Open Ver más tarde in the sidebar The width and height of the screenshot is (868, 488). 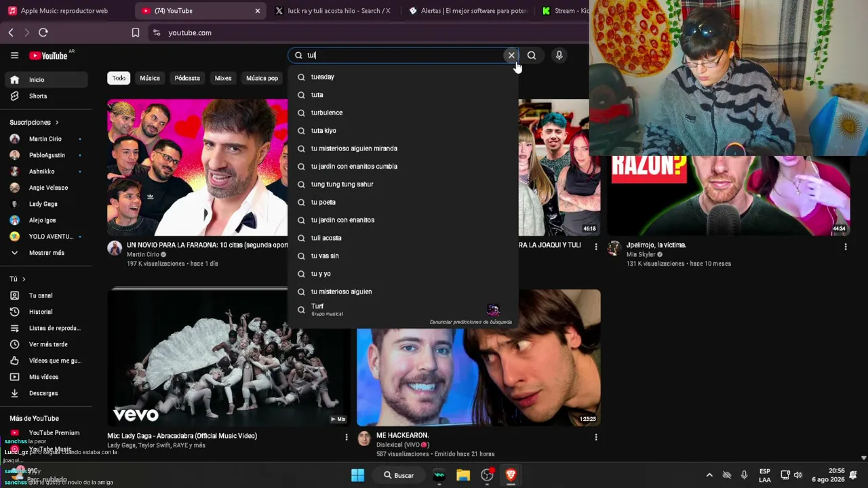point(46,344)
